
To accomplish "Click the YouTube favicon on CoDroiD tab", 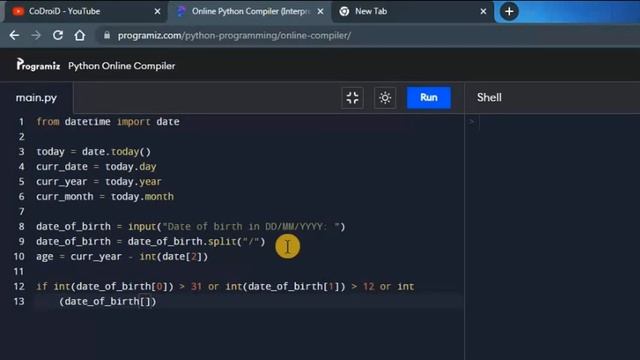I will (18, 11).
